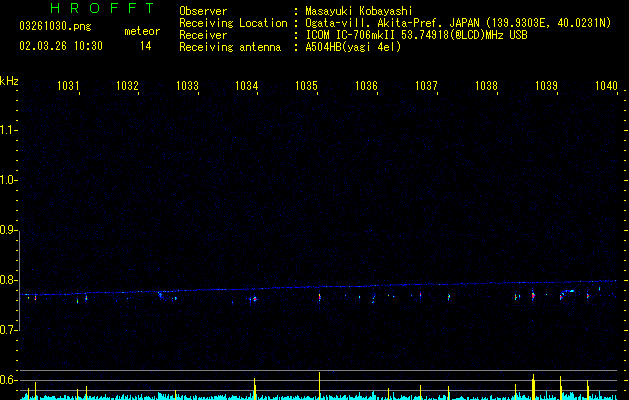Click the 1036 time axis marker
Screen dimensions: 629x400
pyautogui.click(x=366, y=86)
